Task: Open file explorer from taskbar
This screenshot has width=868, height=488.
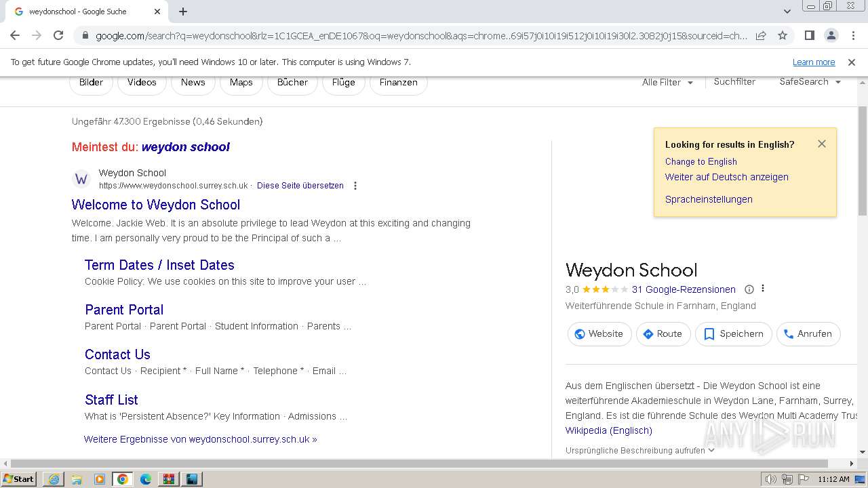Action: [x=77, y=479]
